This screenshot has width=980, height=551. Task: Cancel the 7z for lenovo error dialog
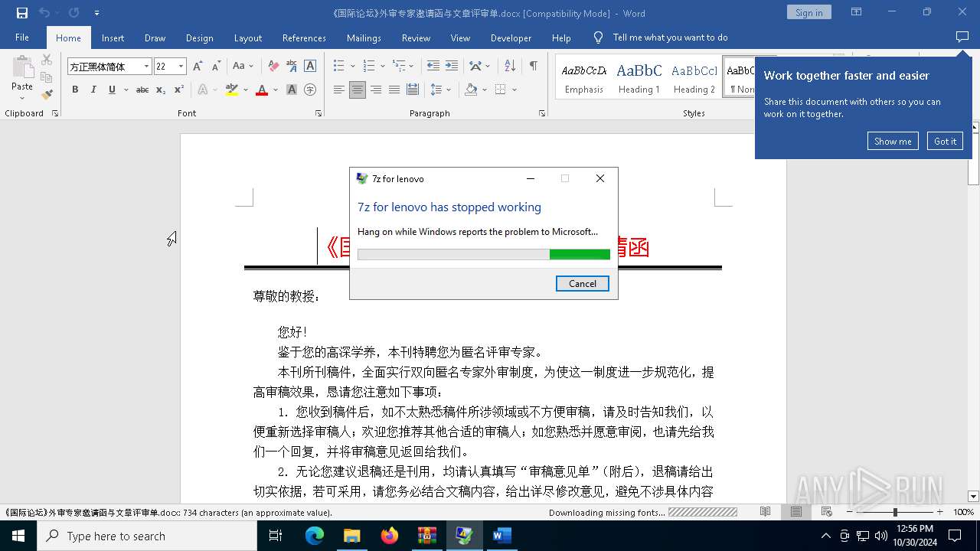[583, 283]
